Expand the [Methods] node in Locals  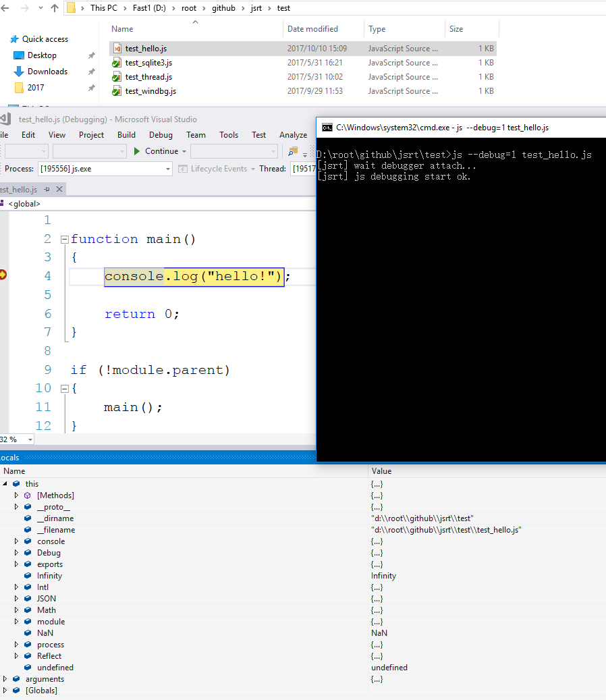click(x=16, y=495)
